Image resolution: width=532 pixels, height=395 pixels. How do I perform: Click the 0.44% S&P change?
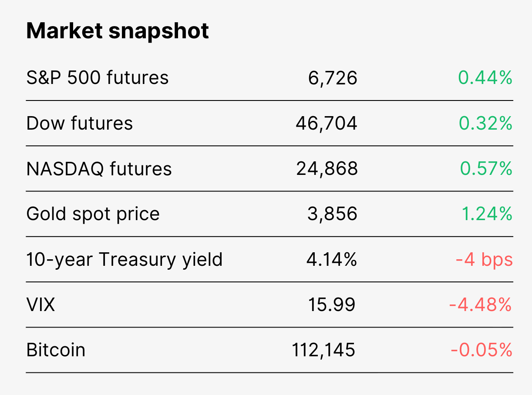tap(485, 78)
